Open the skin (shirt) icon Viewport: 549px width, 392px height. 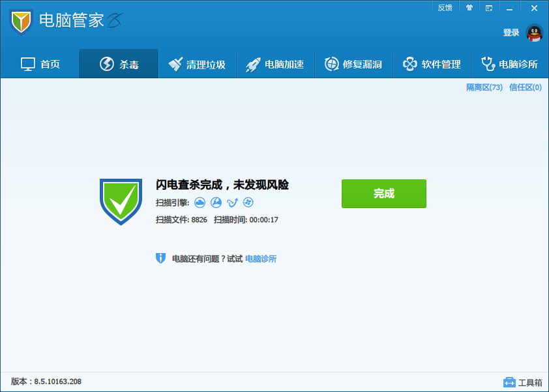pyautogui.click(x=469, y=8)
